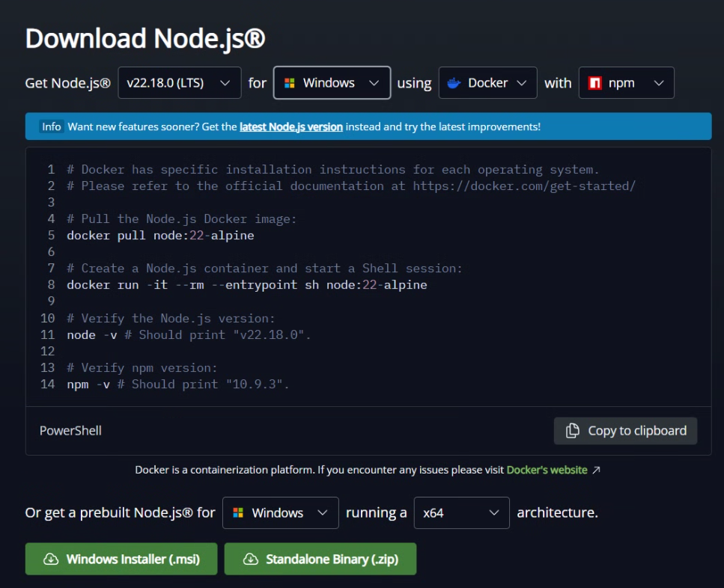Click the "Download Node.js®" heading
Viewport: 724px width, 588px height.
point(145,38)
